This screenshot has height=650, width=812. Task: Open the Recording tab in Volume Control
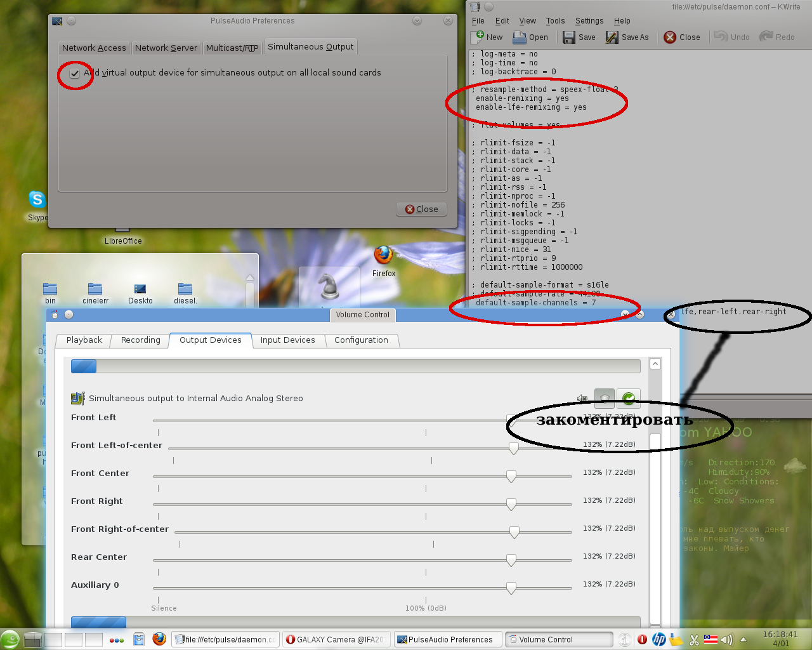pos(141,340)
